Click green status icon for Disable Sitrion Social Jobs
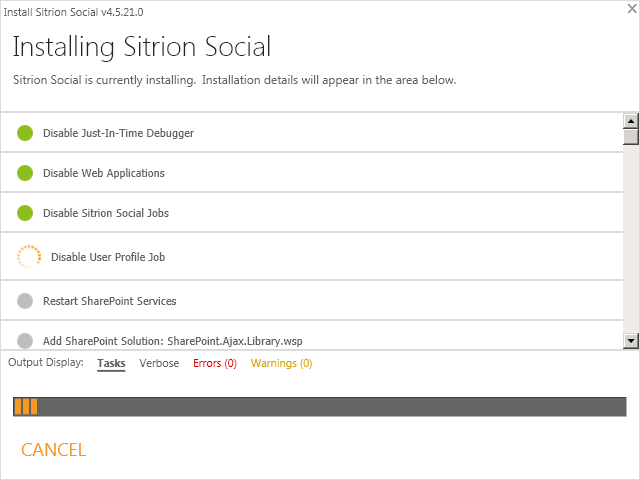The image size is (640, 480). point(25,213)
